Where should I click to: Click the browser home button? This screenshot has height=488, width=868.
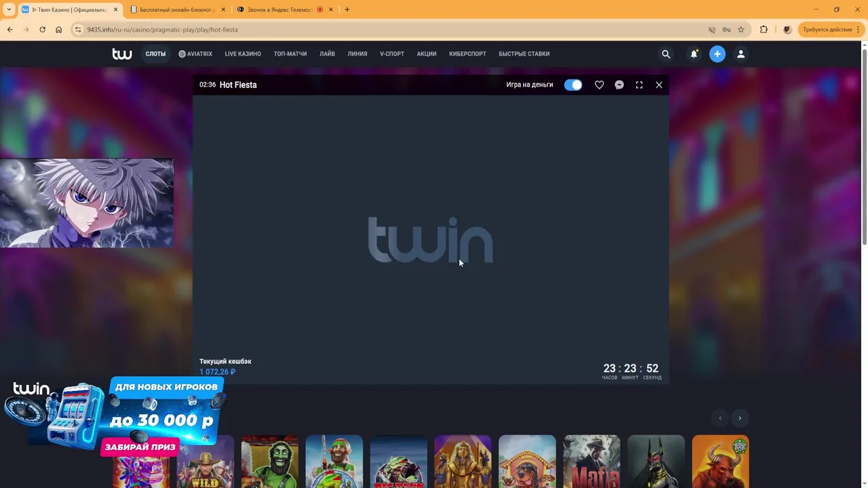point(58,30)
